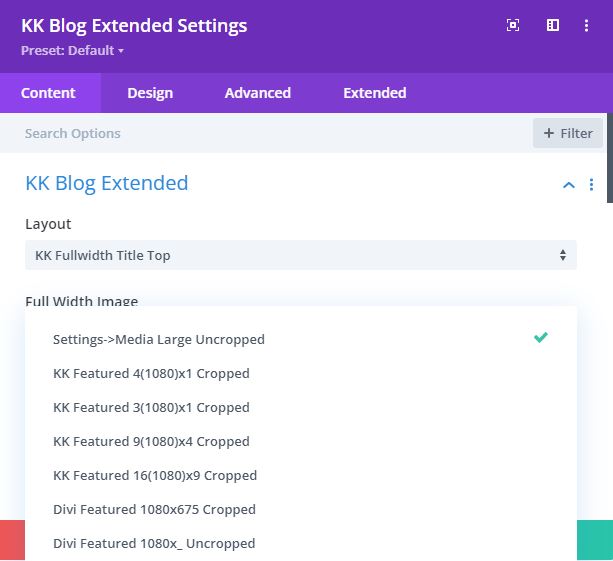
Task: Open KK Blog Extended section options menu
Action: click(591, 185)
